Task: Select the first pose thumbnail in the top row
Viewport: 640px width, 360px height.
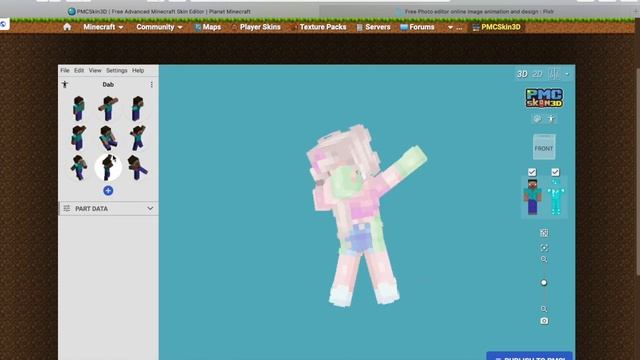Action: (79, 108)
